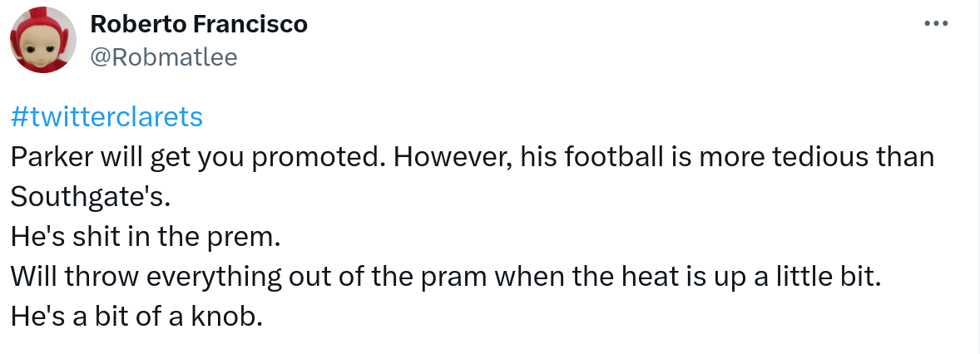Click the word "prem" in the tweet
This screenshot has height=354, width=980.
(x=243, y=237)
